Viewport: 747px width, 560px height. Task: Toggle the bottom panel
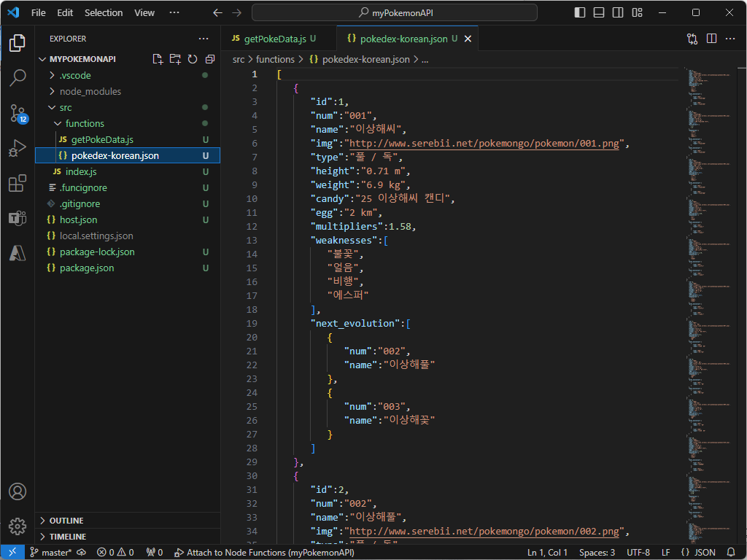point(599,13)
